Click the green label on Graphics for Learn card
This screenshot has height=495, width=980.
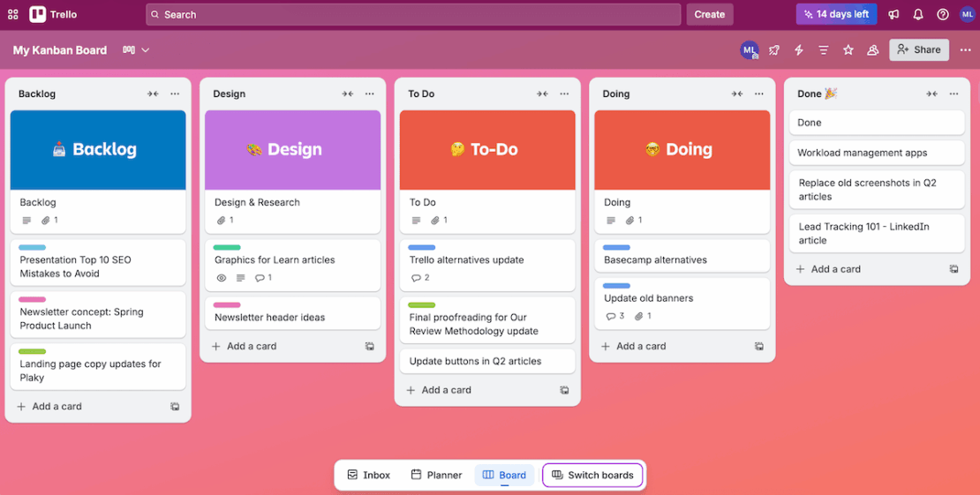tap(227, 248)
